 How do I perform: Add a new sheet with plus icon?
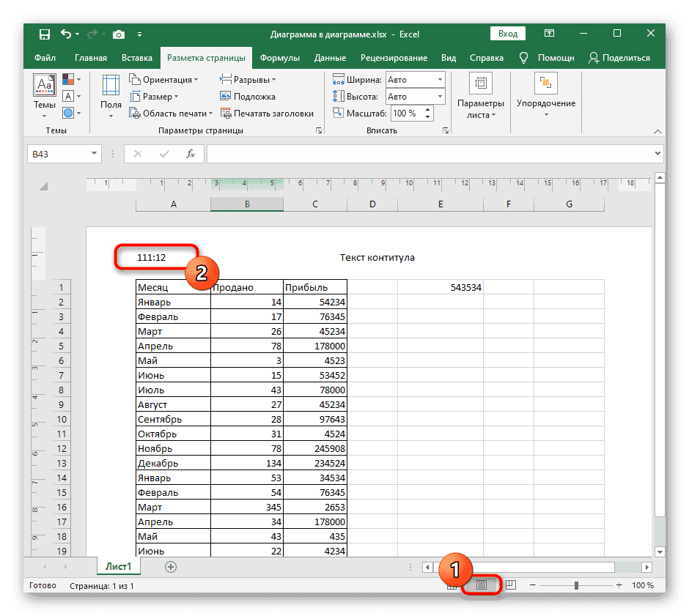(171, 566)
